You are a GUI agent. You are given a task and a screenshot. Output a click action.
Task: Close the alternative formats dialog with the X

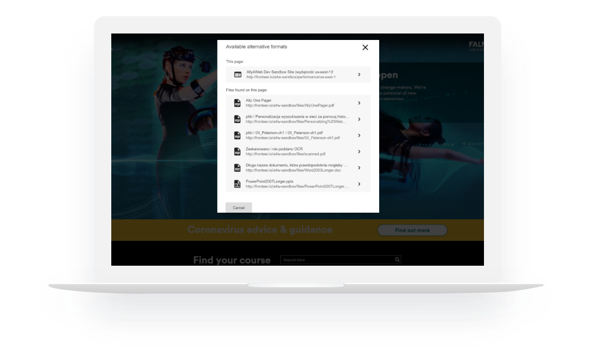click(x=365, y=47)
